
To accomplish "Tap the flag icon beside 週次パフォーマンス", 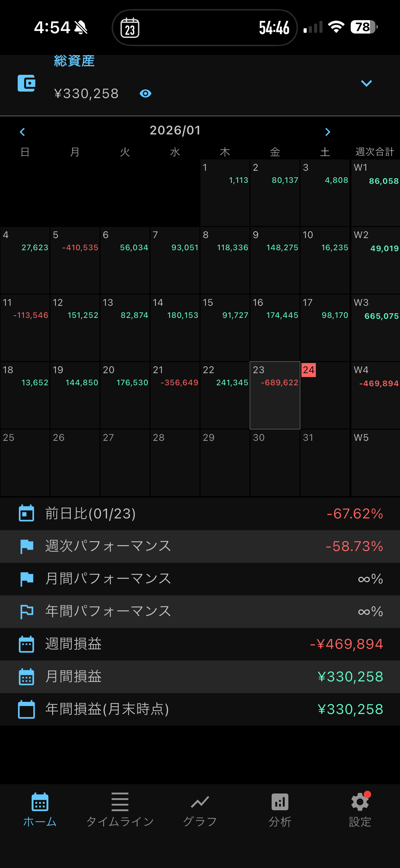I will (26, 546).
